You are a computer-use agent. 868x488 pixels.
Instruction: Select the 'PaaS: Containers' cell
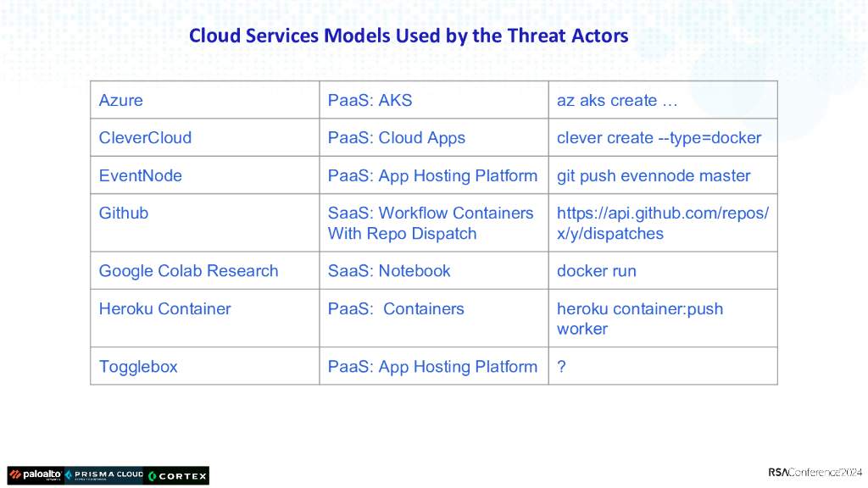click(x=434, y=319)
